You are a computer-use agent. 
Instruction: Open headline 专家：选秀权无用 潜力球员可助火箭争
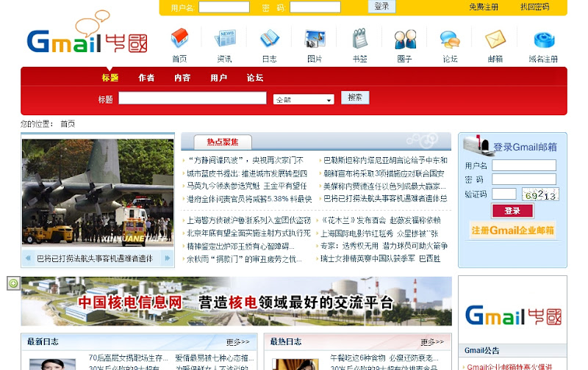point(384,246)
